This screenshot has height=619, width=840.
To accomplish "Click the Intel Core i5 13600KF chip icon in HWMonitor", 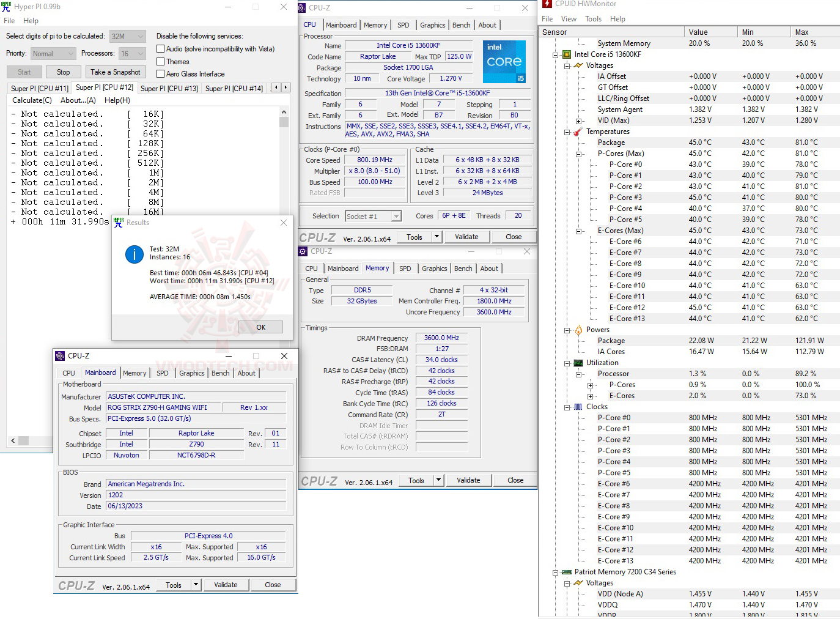I will tap(567, 54).
